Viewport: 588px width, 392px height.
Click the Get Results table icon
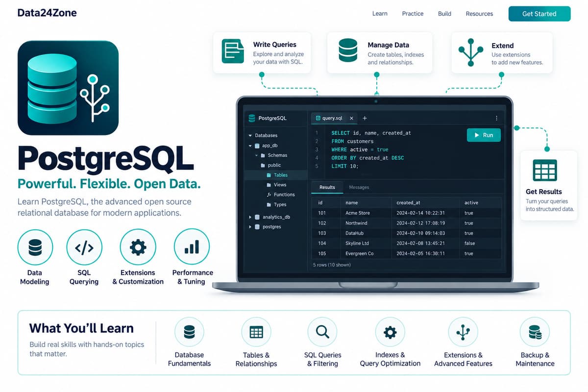tap(545, 171)
